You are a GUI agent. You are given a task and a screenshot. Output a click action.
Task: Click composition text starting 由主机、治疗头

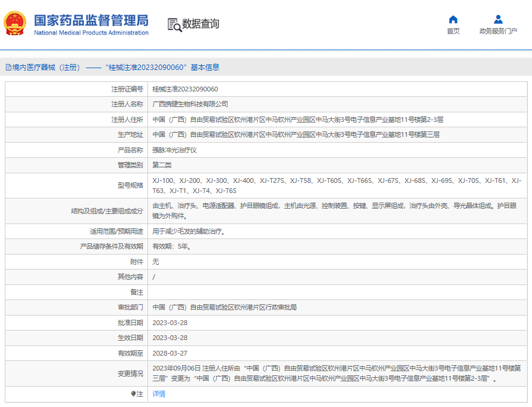click(334, 211)
